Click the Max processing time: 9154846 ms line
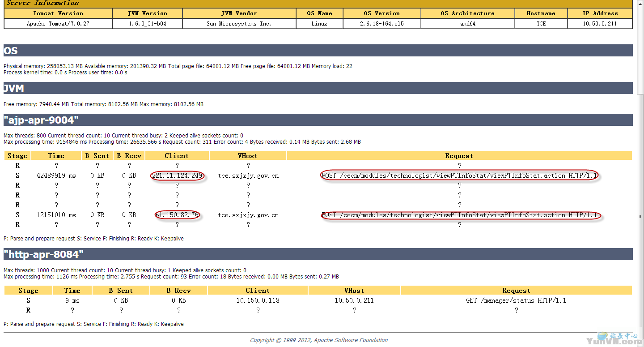644x347 pixels. (x=182, y=142)
